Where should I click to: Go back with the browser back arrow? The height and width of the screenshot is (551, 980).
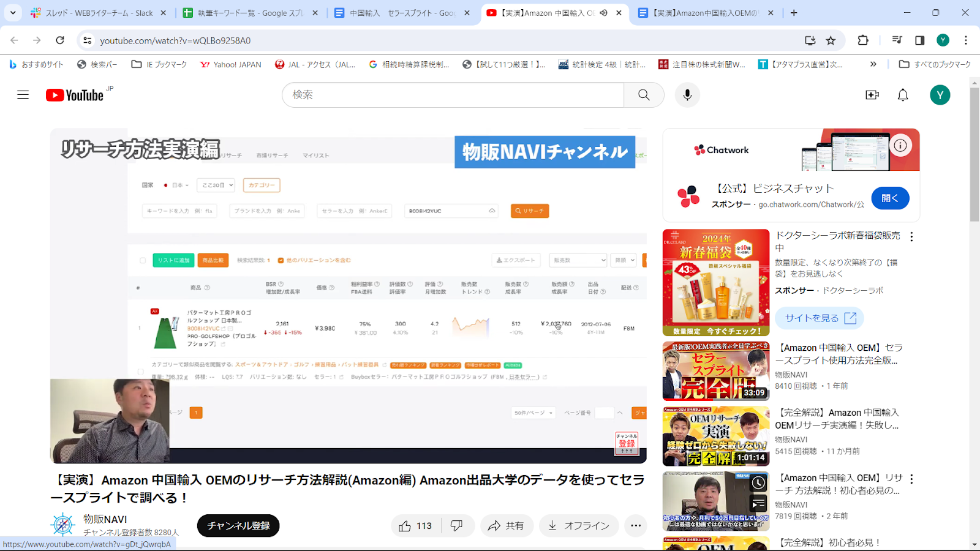tap(14, 40)
